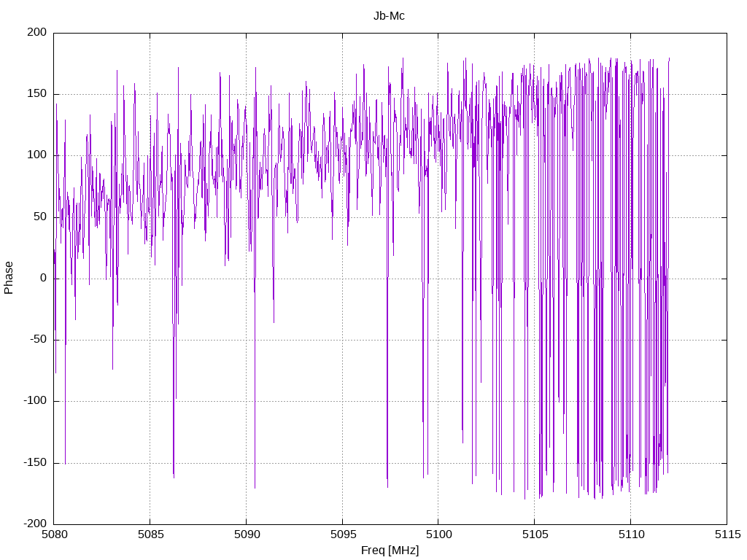Click the 0 y-axis tick label
This screenshot has width=747, height=560.
click(44, 278)
